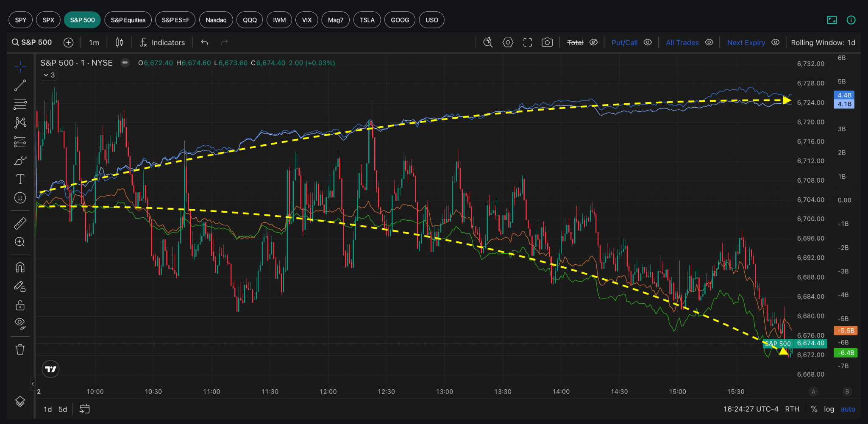The height and width of the screenshot is (424, 868).
Task: Click the S&P 500 symbol search field
Action: click(x=32, y=42)
